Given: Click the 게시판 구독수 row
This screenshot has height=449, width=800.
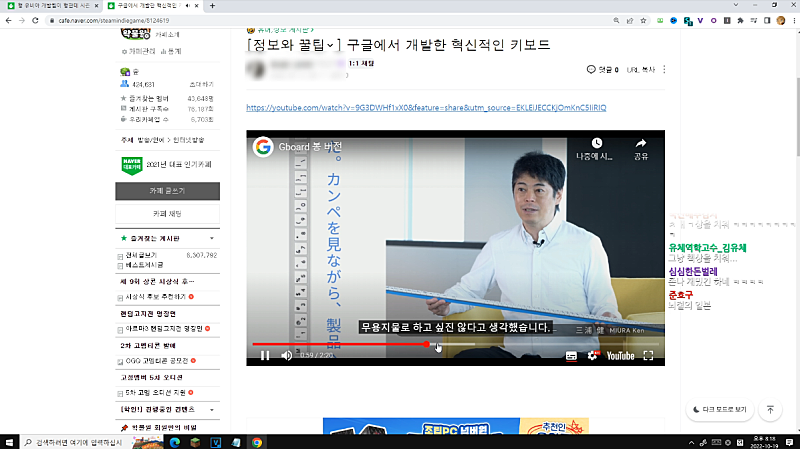Looking at the screenshot, I should pyautogui.click(x=167, y=109).
